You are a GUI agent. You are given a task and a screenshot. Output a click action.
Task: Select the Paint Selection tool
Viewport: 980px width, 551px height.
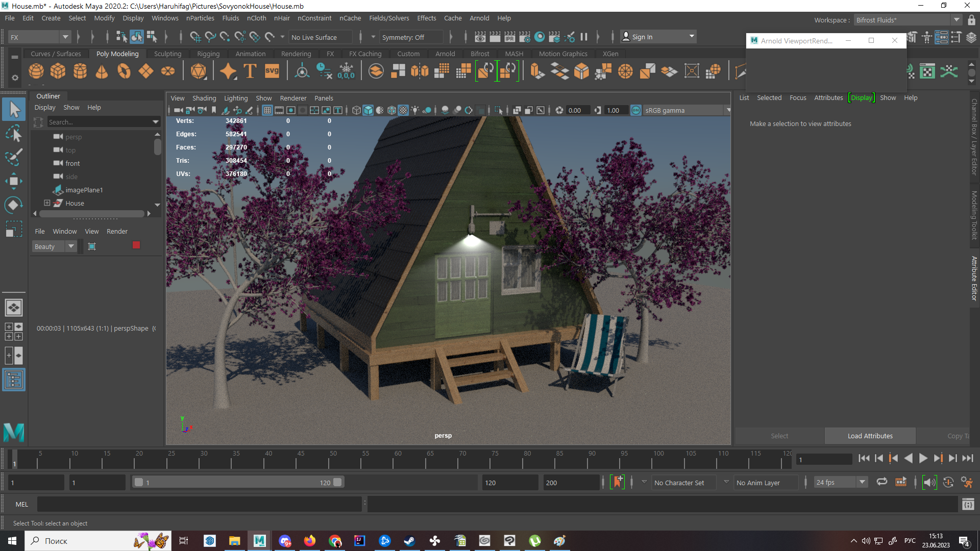(x=14, y=157)
